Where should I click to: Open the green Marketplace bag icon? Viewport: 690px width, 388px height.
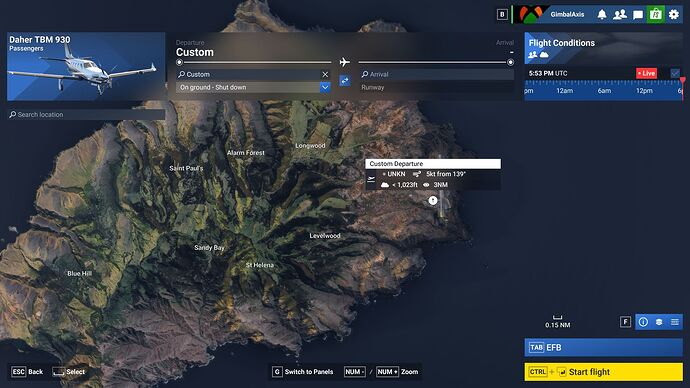pos(656,15)
